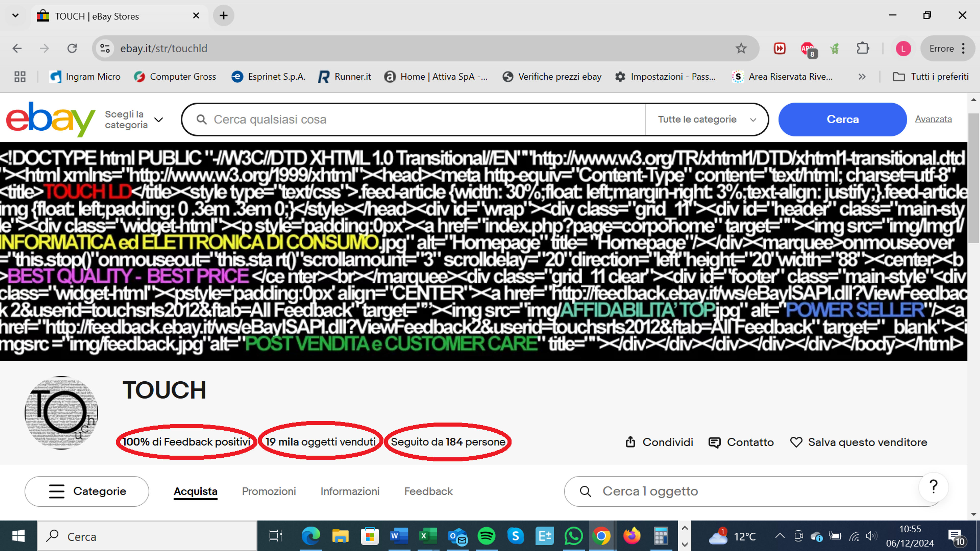Screen dimensions: 980x551
Task: Click the help question mark button
Action: pyautogui.click(x=933, y=487)
